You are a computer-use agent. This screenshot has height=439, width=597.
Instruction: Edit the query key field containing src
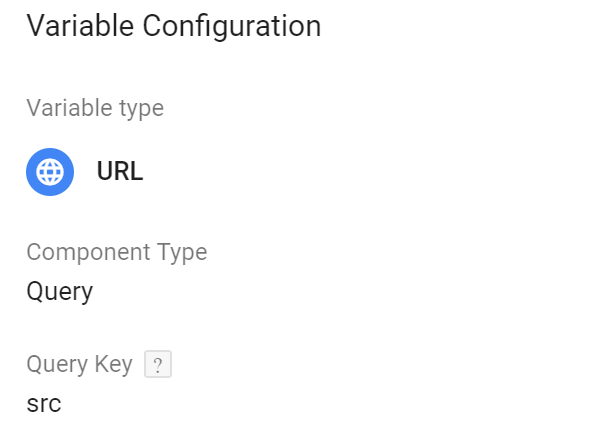point(44,404)
